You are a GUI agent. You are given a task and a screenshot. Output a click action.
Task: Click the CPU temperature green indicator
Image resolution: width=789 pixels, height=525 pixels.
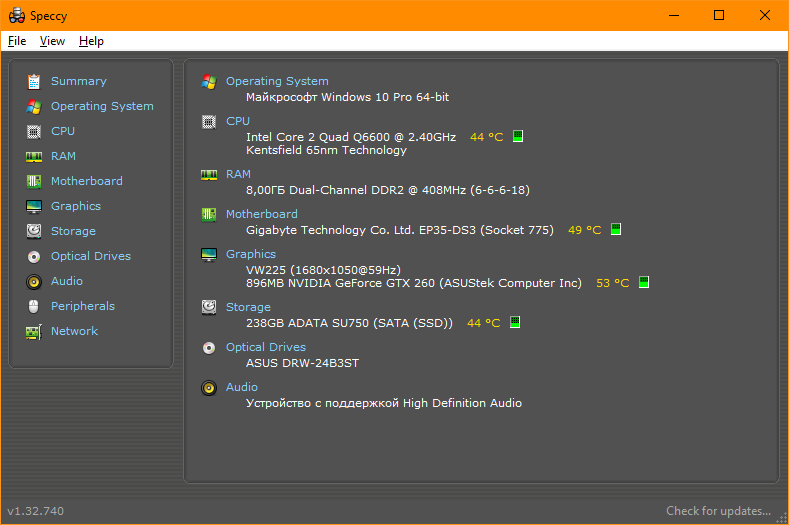[x=518, y=136]
